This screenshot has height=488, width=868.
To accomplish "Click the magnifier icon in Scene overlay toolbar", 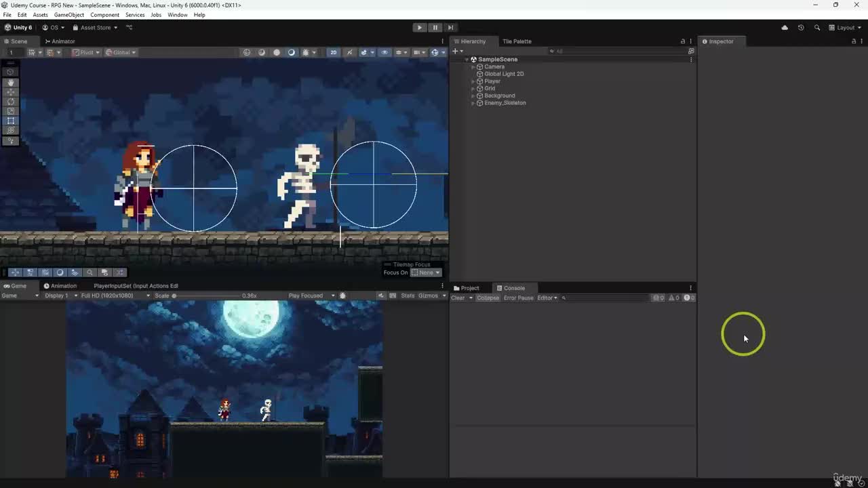I will pyautogui.click(x=90, y=272).
